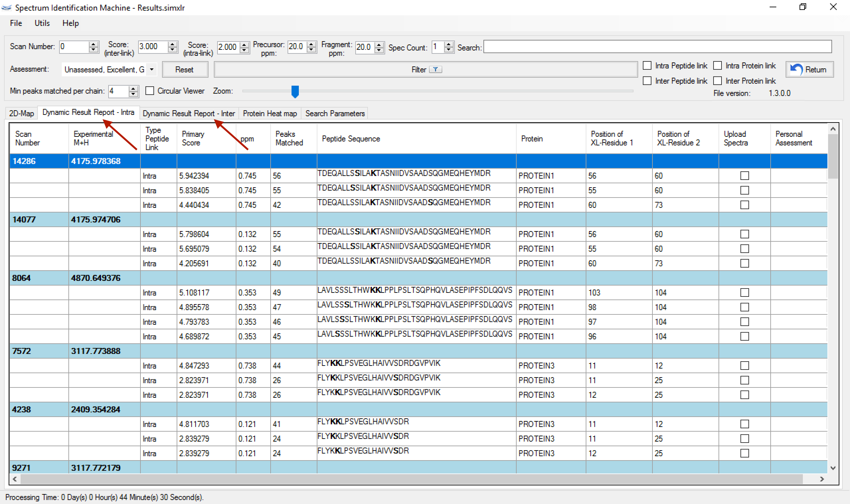This screenshot has width=850, height=504.
Task: Switch to the Protein Heat map tab
Action: click(270, 114)
